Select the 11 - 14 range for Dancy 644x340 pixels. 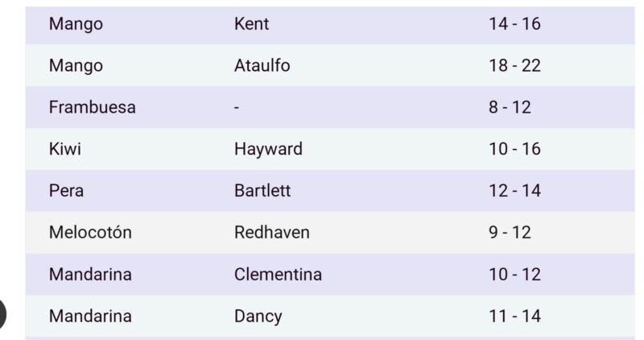point(514,317)
